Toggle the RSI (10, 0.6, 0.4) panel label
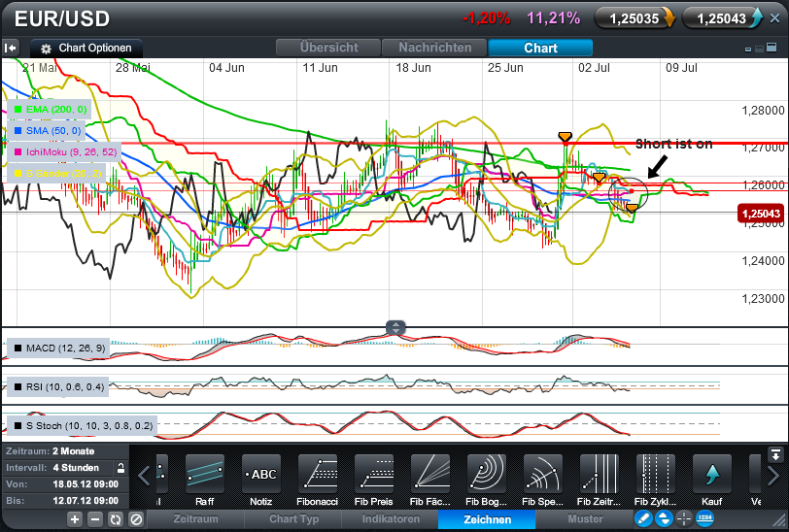Screen dimensions: 789x532 pyautogui.click(x=58, y=386)
